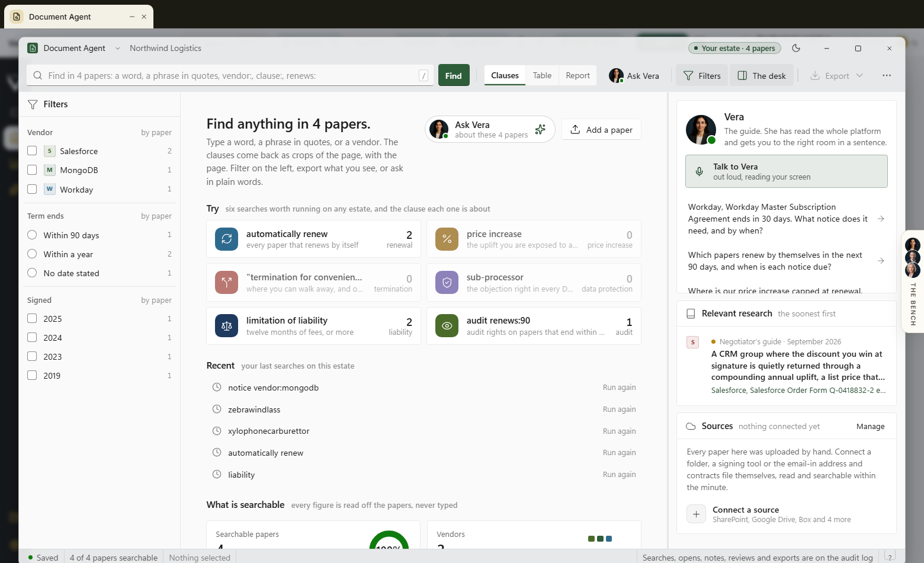Check the 2023 signed year checkbox
The height and width of the screenshot is (563, 924).
coord(32,356)
